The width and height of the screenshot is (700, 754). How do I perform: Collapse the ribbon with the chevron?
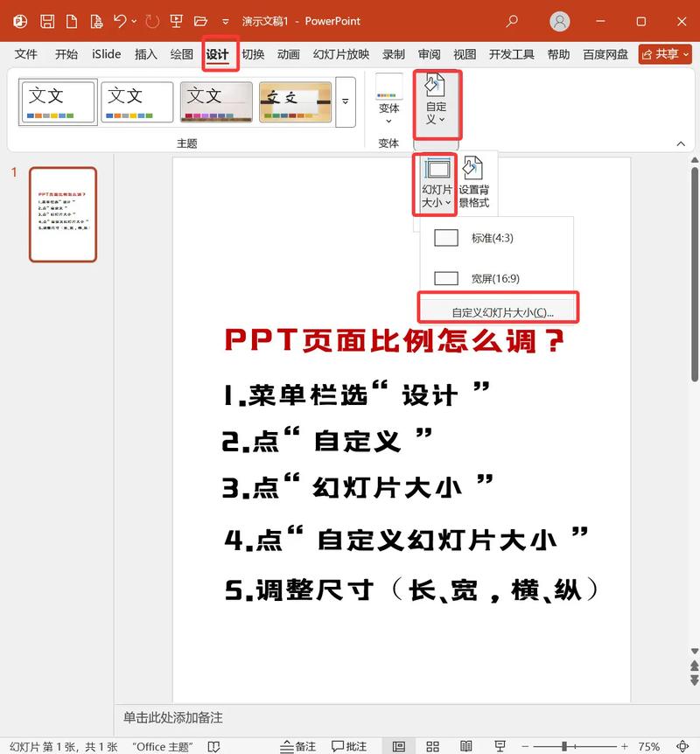tap(681, 143)
